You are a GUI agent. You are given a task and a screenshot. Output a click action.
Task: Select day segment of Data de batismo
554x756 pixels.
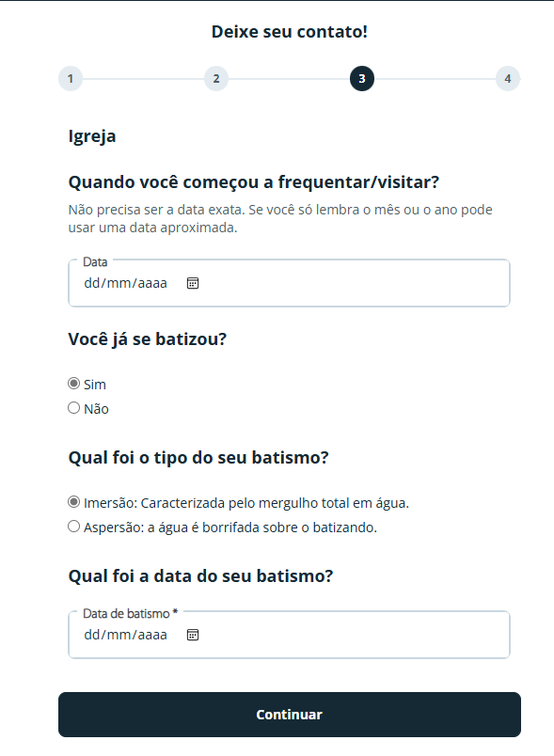click(x=91, y=635)
